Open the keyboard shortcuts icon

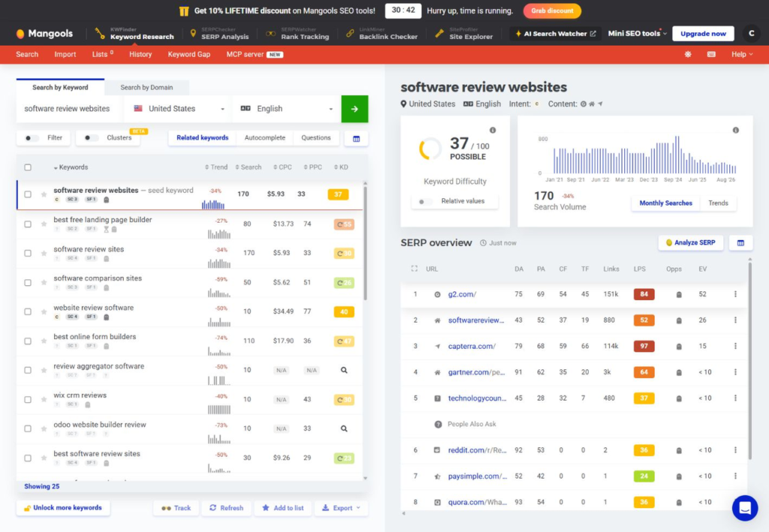[711, 54]
